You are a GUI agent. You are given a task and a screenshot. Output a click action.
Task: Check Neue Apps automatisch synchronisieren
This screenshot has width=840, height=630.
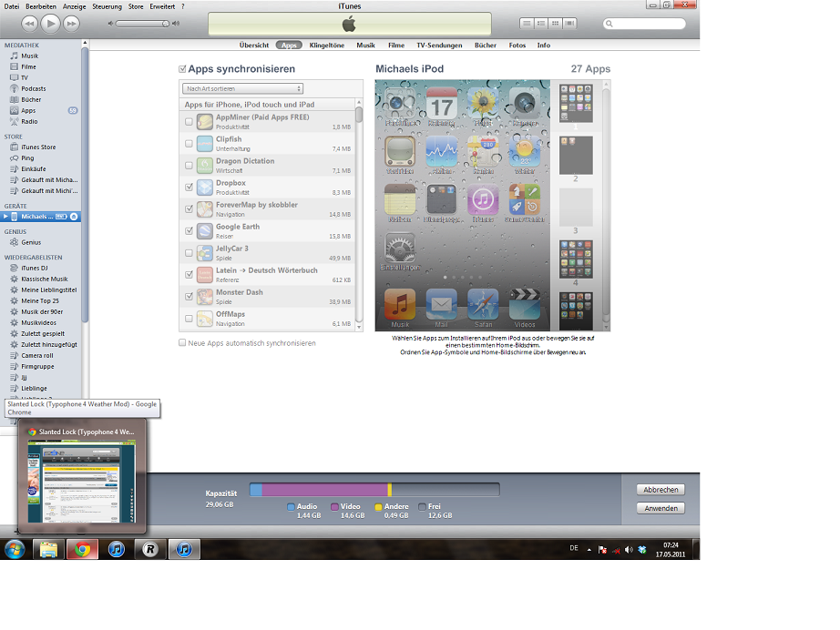pyautogui.click(x=183, y=343)
